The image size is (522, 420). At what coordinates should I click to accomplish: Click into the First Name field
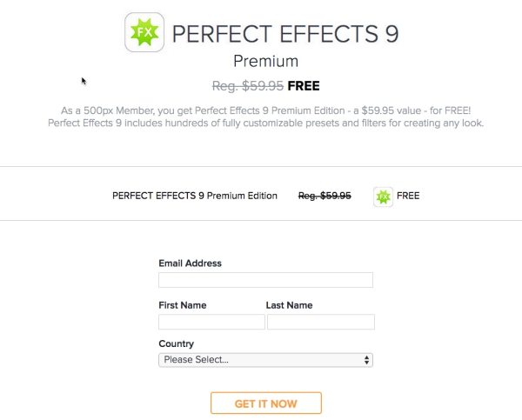(x=211, y=322)
